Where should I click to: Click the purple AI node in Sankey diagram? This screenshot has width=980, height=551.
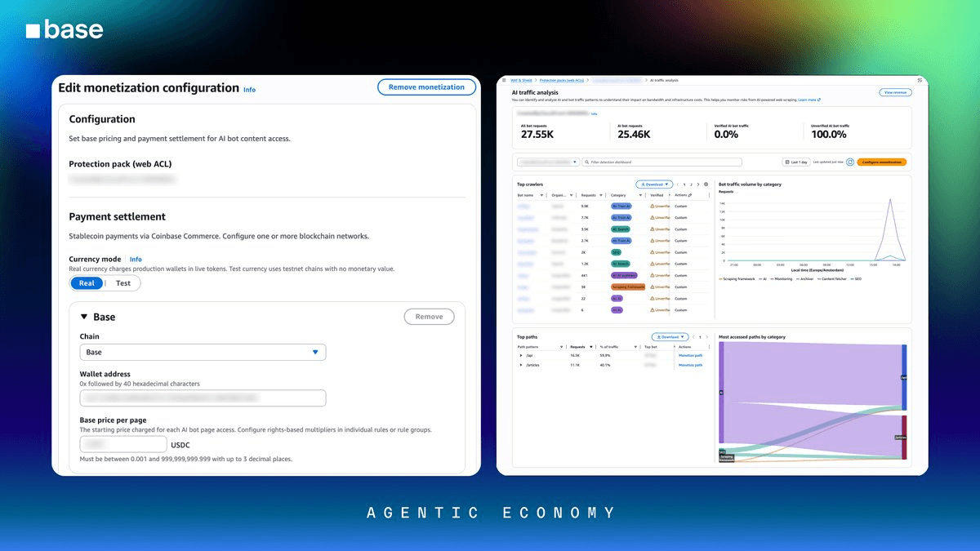pyautogui.click(x=721, y=393)
